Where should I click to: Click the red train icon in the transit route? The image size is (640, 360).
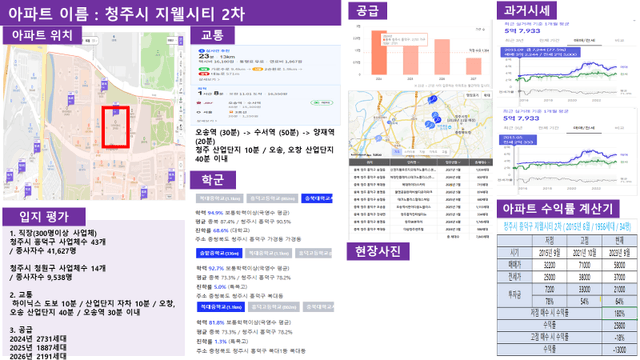(199, 103)
